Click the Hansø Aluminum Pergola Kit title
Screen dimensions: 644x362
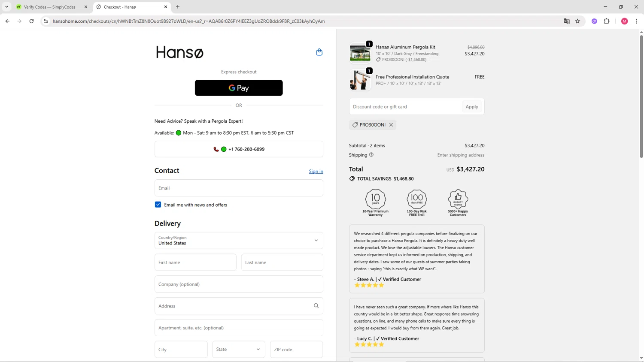click(405, 47)
